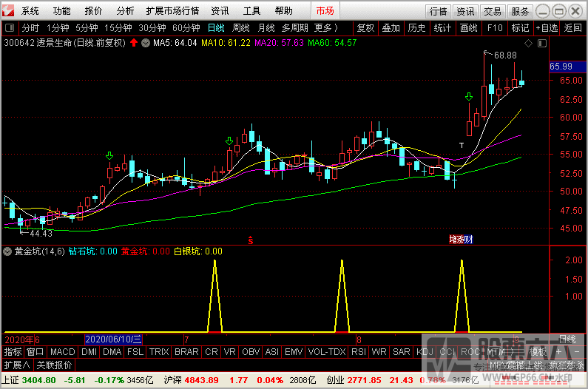Select the 窗口 tab at bottom
588x389 pixels.
(36, 352)
